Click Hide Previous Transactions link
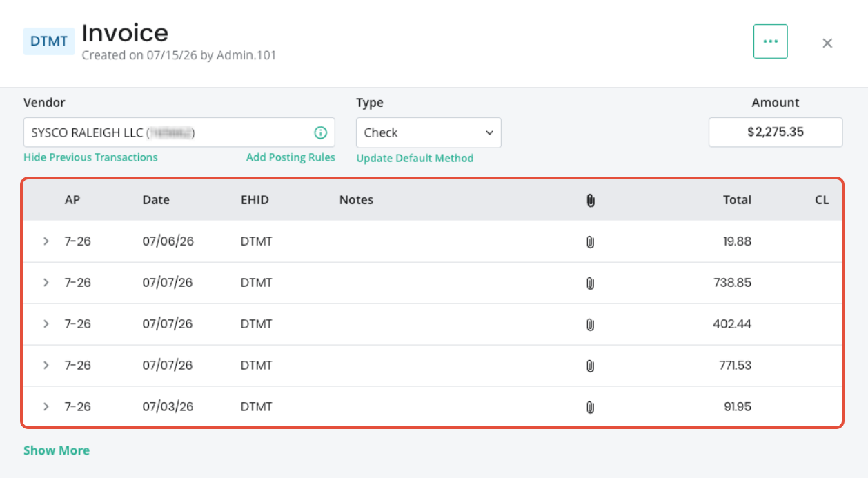Viewport: 868px width, 478px height. pos(90,157)
